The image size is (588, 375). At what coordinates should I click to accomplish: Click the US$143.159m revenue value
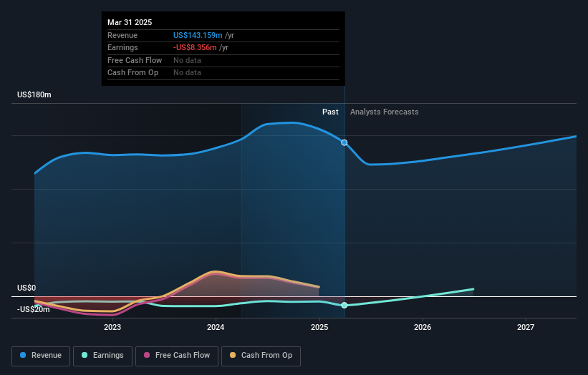tap(198, 35)
